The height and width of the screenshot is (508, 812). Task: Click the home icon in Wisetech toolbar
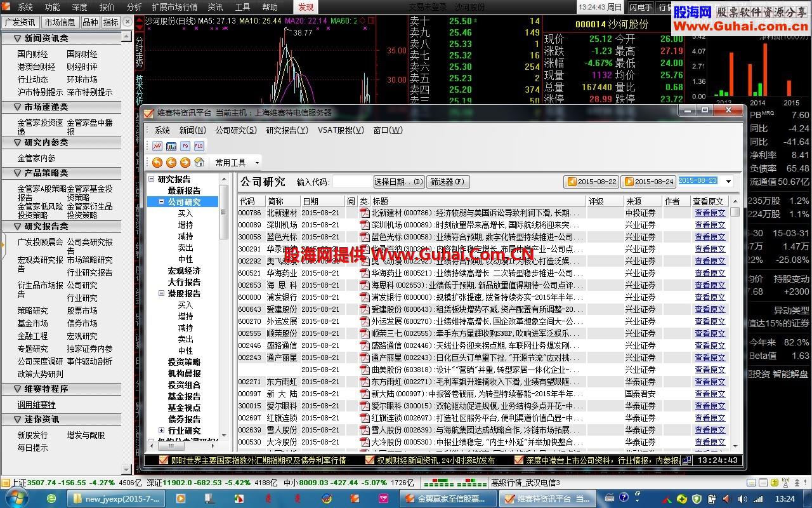[x=199, y=163]
